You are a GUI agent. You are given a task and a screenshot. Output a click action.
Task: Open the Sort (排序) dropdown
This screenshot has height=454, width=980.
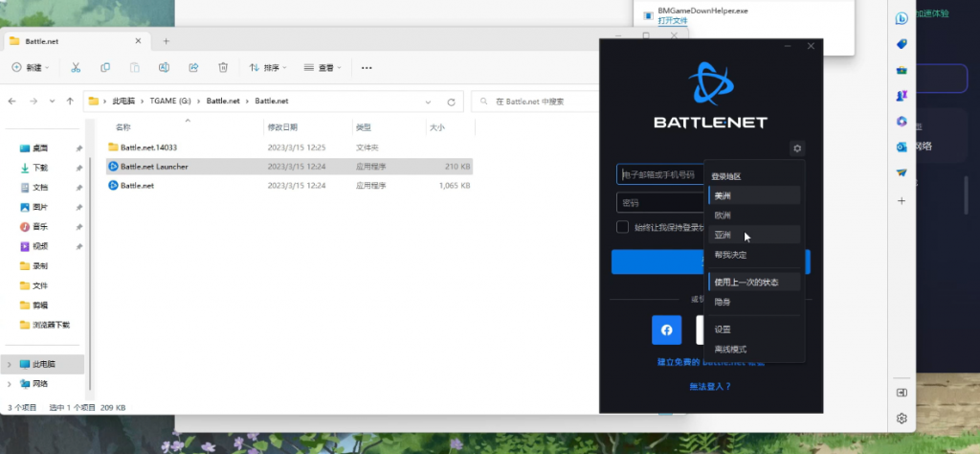tap(268, 68)
